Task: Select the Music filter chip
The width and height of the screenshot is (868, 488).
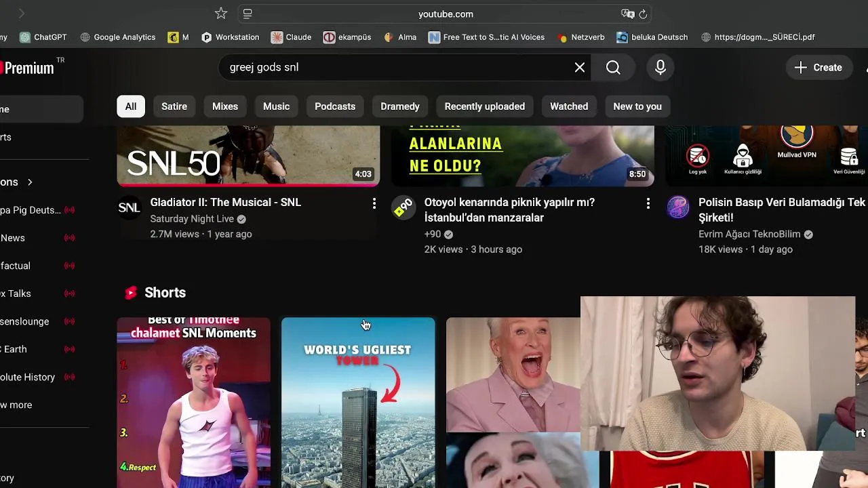Action: click(276, 106)
